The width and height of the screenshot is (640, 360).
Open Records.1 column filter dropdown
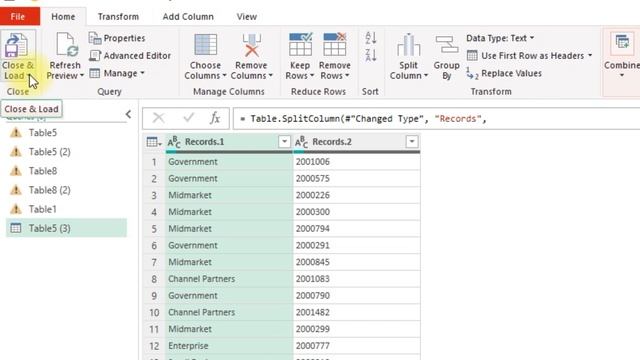(284, 142)
